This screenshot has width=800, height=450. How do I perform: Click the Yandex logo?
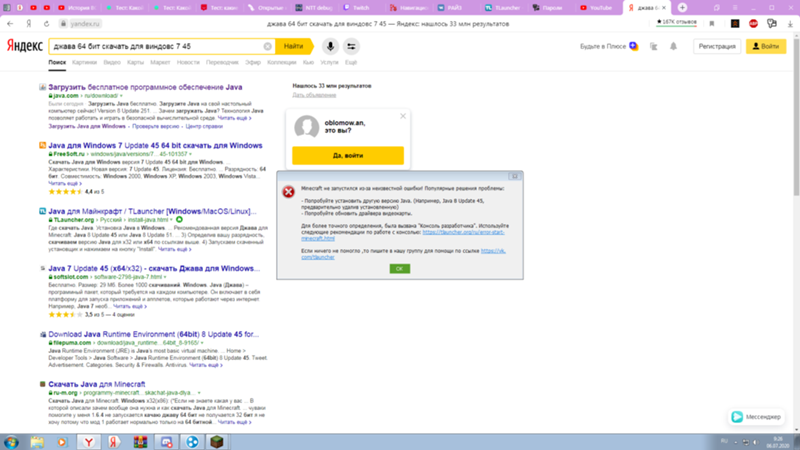[24, 47]
